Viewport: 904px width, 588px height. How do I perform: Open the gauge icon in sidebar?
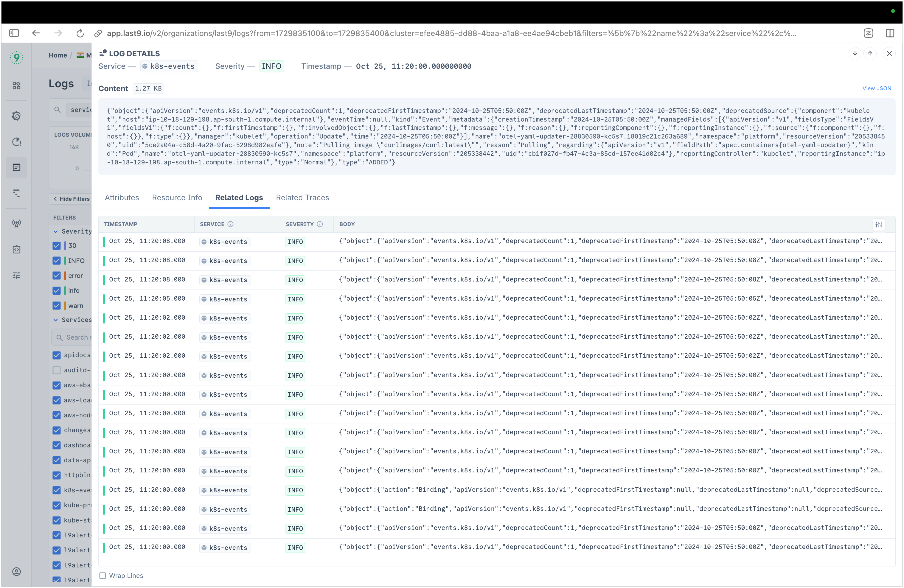click(16, 116)
